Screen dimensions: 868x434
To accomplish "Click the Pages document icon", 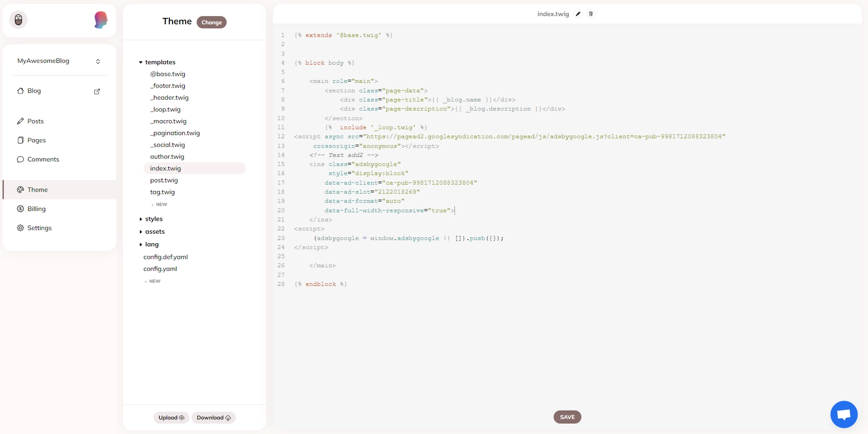I will tap(20, 140).
